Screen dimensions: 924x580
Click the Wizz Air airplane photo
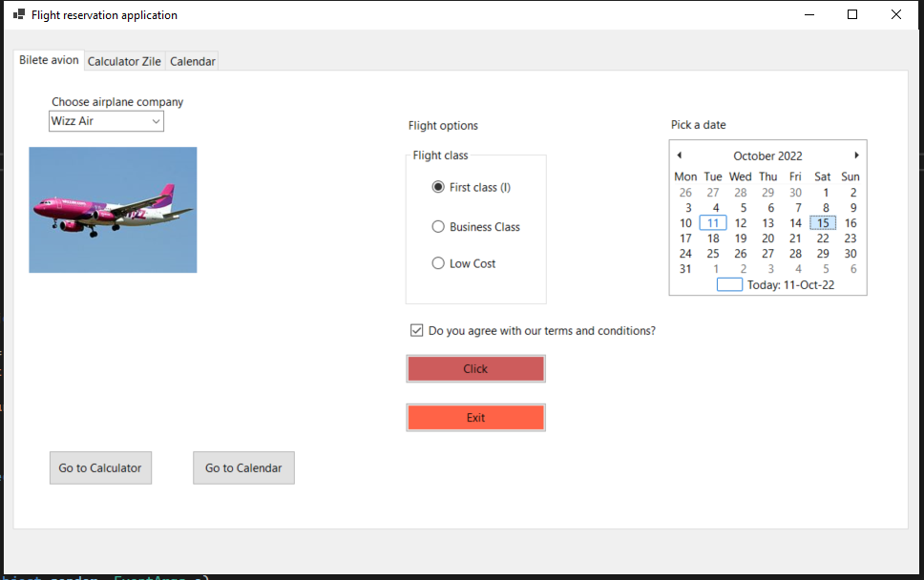[113, 210]
